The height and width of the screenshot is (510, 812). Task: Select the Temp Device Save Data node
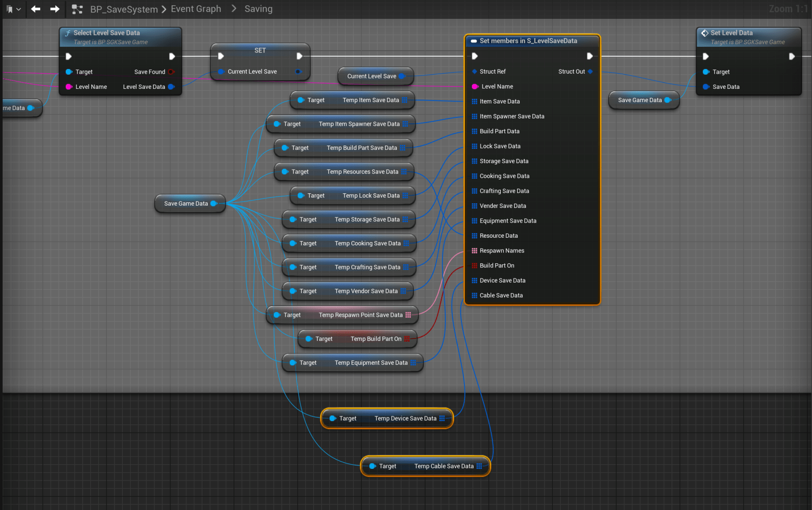(x=387, y=419)
